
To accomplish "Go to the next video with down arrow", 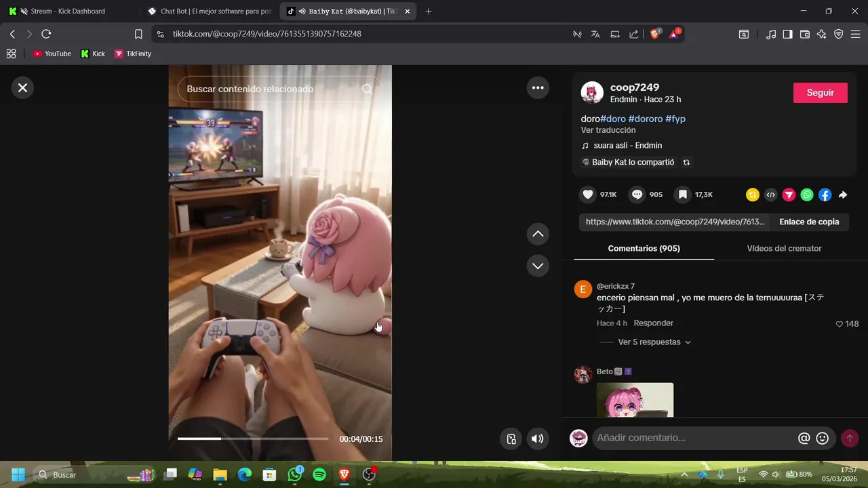I will click(538, 266).
